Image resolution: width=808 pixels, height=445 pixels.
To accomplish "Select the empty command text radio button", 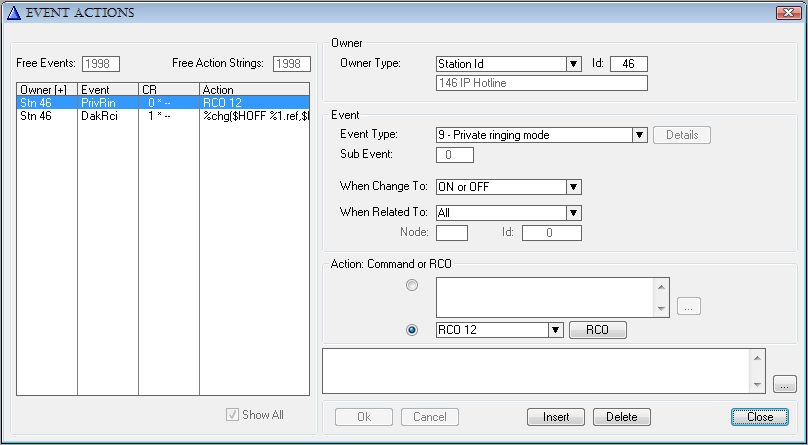I will click(412, 285).
